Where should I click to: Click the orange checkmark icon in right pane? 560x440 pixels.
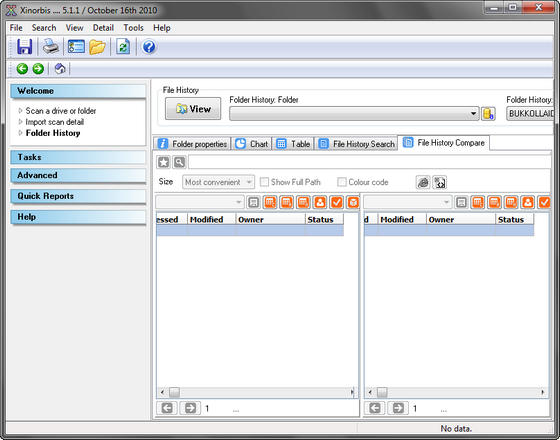pyautogui.click(x=544, y=203)
